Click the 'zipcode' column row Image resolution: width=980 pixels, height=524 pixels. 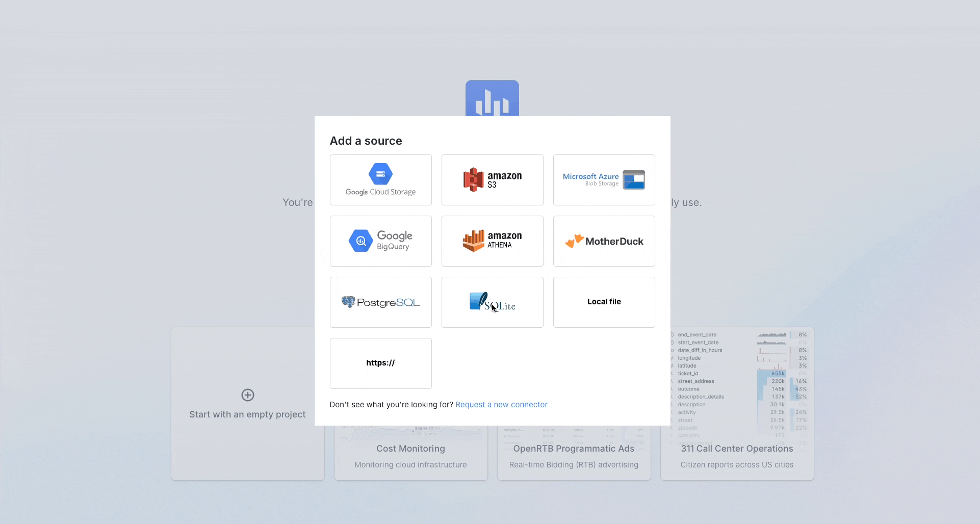point(739,428)
